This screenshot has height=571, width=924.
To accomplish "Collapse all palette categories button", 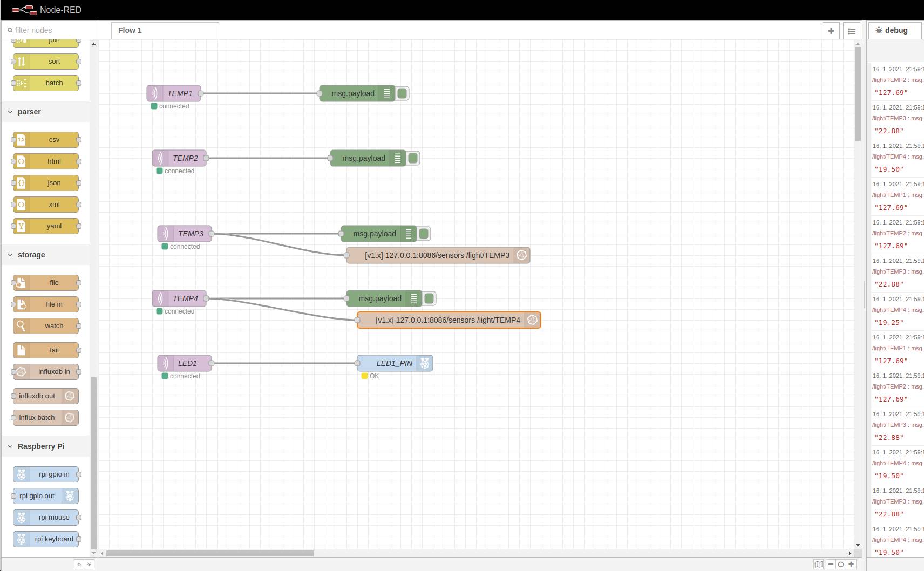I will [79, 564].
